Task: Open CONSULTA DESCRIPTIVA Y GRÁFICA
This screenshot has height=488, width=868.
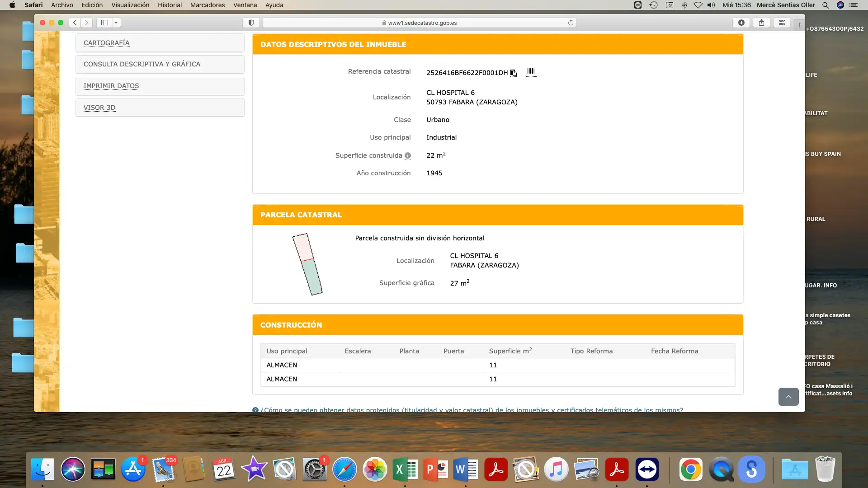Action: click(x=142, y=64)
